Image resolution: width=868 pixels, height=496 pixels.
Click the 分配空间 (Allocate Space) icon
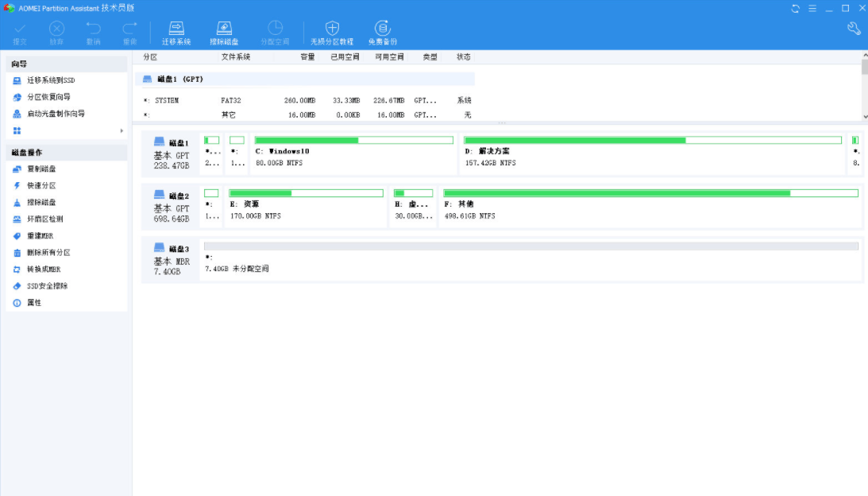pyautogui.click(x=276, y=29)
